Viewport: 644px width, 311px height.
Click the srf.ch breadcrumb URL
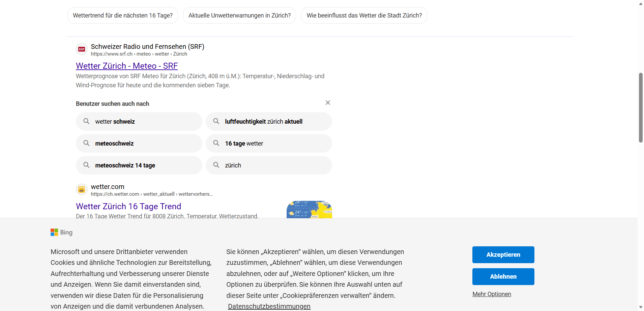[x=139, y=54]
